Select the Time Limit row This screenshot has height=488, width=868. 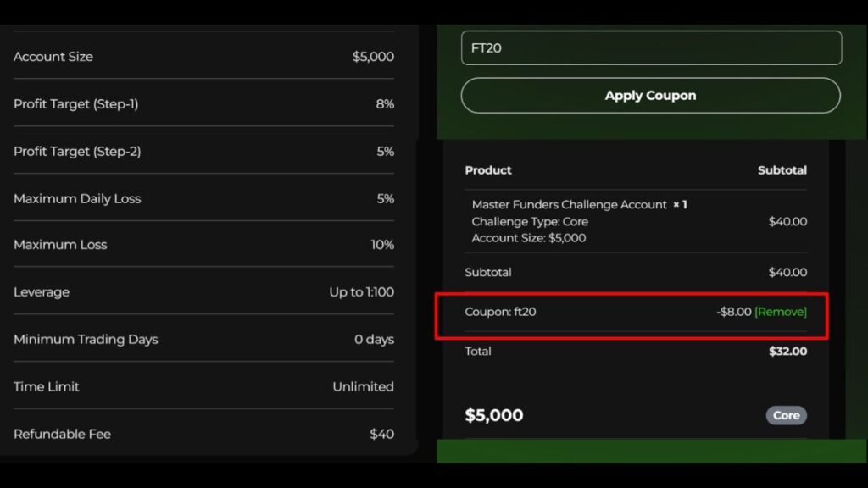203,387
